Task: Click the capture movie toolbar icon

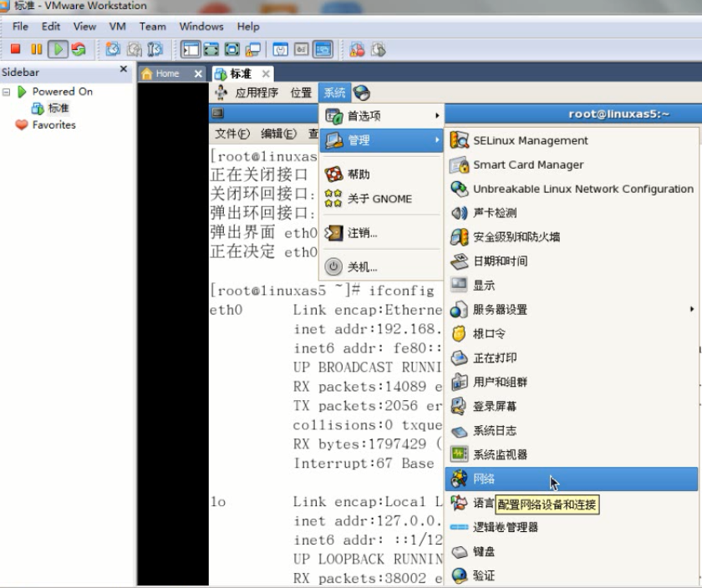Action: pos(379,49)
